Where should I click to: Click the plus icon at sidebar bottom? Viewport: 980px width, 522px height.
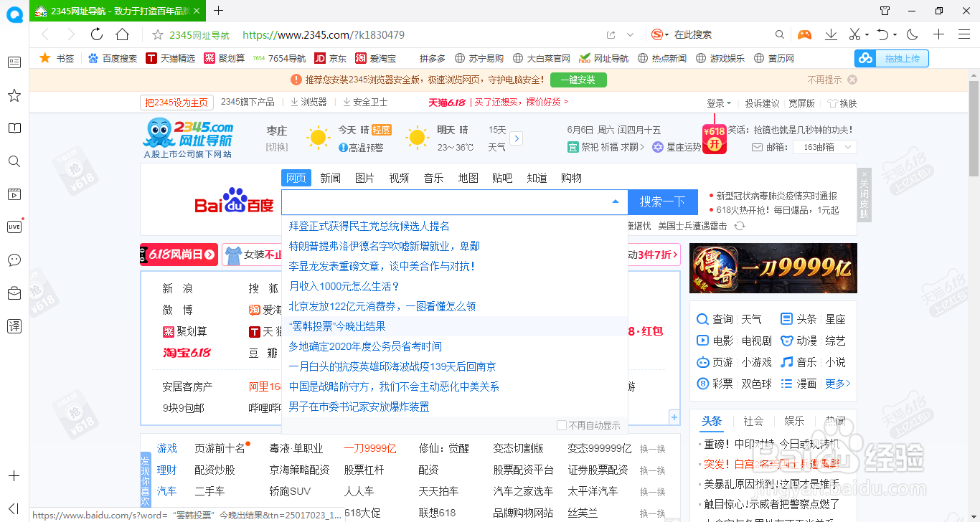[x=14, y=475]
